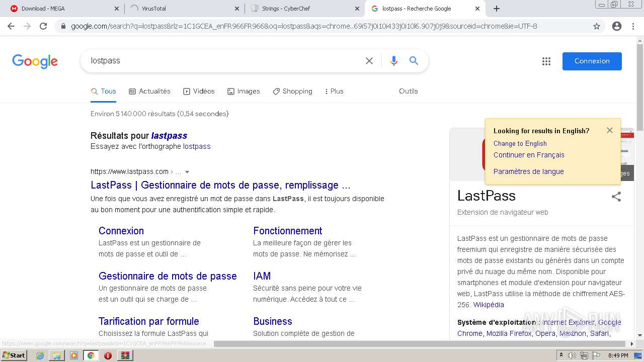Click the blue Connexion sign-in button

tap(592, 61)
